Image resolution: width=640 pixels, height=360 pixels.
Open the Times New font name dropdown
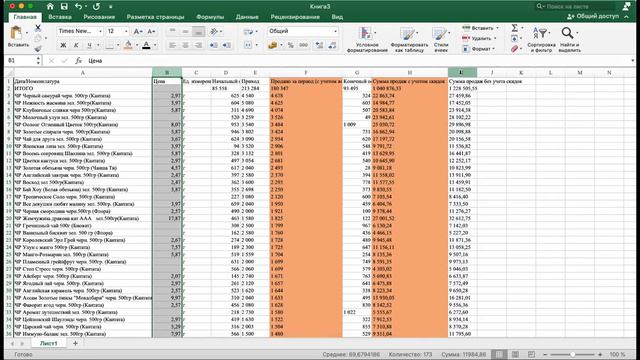[x=100, y=31]
